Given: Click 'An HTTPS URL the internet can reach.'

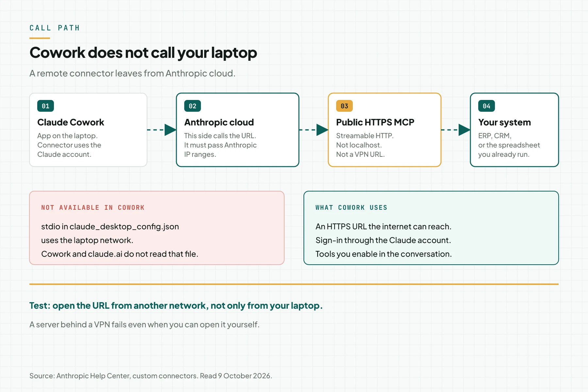Looking at the screenshot, I should (383, 227).
